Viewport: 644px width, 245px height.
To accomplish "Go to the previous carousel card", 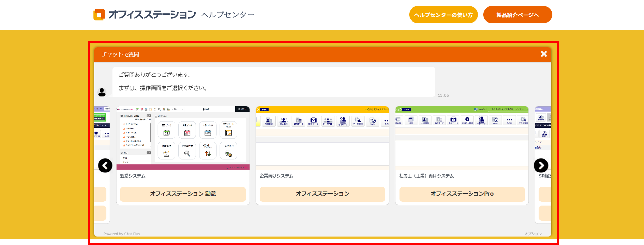I will [x=105, y=165].
